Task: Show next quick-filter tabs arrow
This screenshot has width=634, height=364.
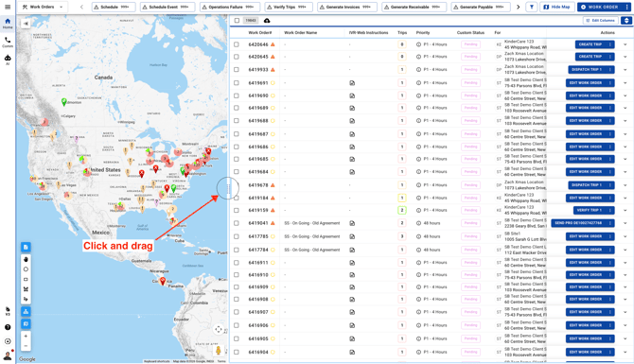Action: coord(518,7)
